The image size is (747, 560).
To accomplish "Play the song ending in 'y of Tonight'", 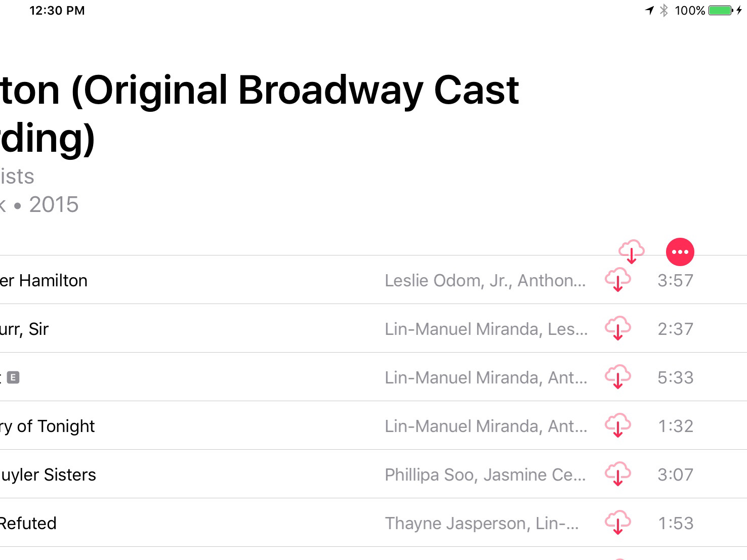I will pos(47,426).
